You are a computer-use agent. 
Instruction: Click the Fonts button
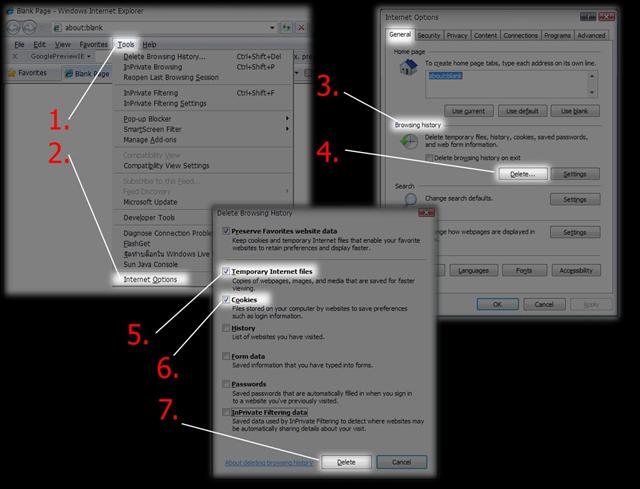click(524, 270)
